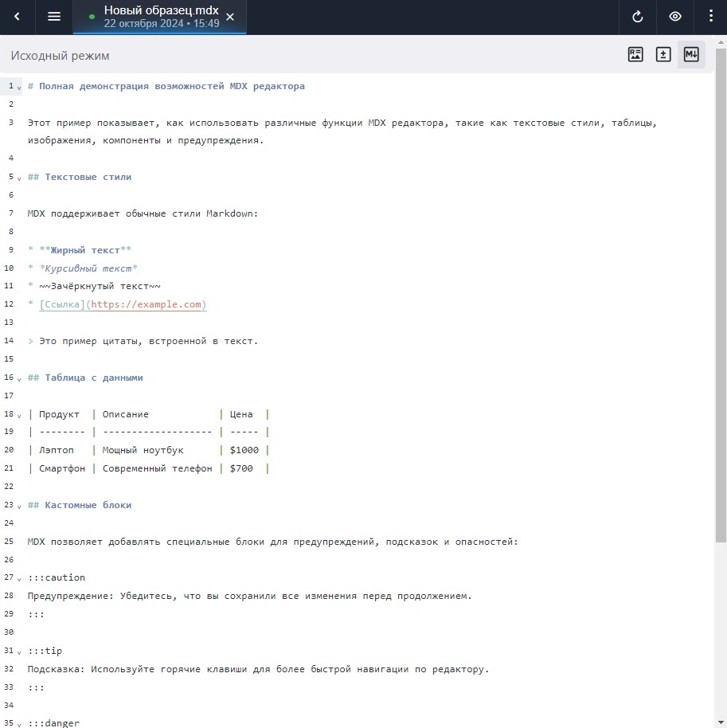Screen dimensions: 727x728
Task: Click the ':::caution' text
Action: point(57,578)
